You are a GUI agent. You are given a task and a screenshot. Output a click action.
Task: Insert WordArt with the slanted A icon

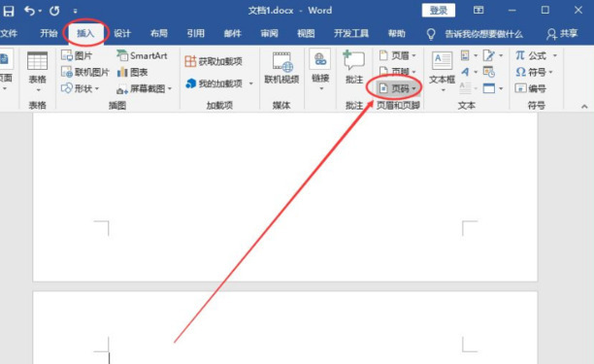coord(468,72)
